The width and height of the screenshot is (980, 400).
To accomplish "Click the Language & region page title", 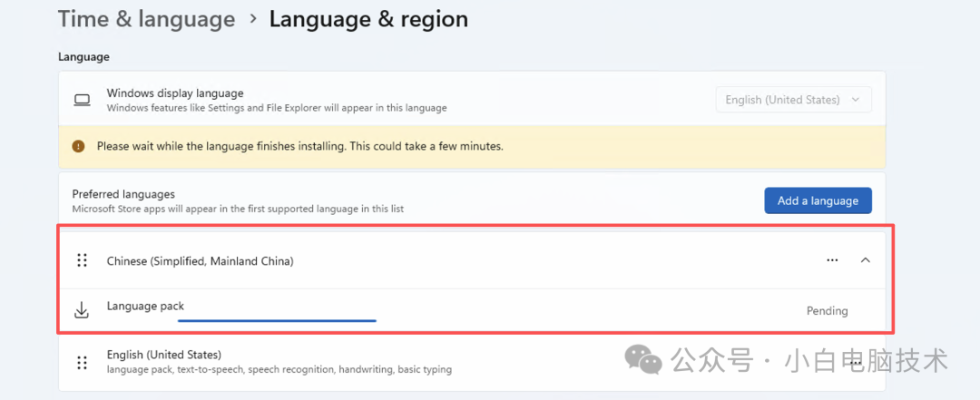I will pyautogui.click(x=368, y=19).
